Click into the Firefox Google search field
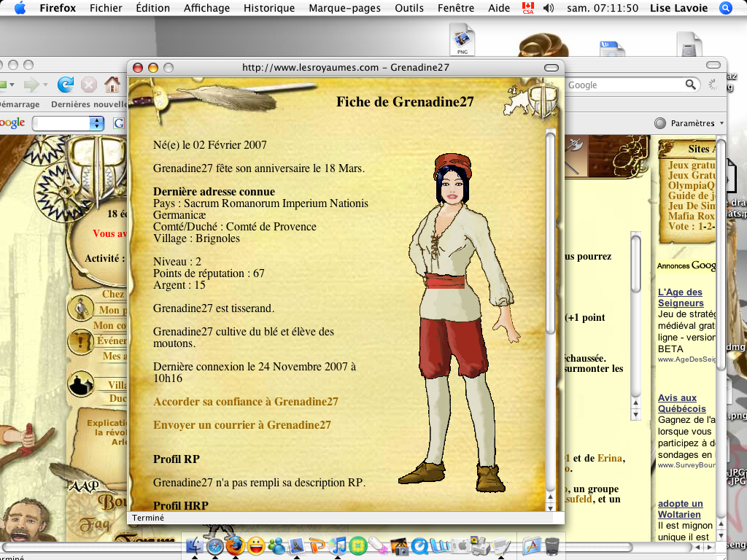Screen dimensions: 747x560 click(x=625, y=85)
